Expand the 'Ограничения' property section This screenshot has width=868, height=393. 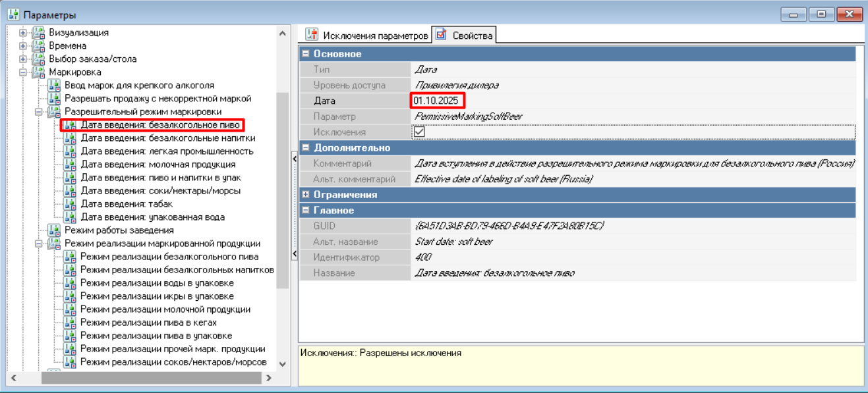[x=306, y=195]
